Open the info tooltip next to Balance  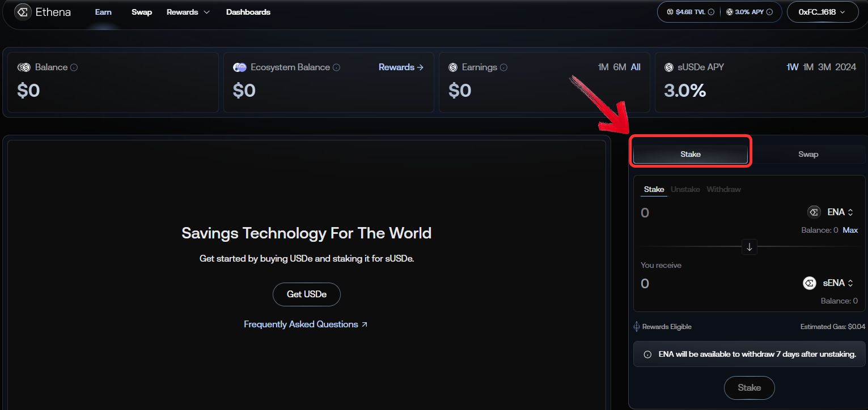74,67
